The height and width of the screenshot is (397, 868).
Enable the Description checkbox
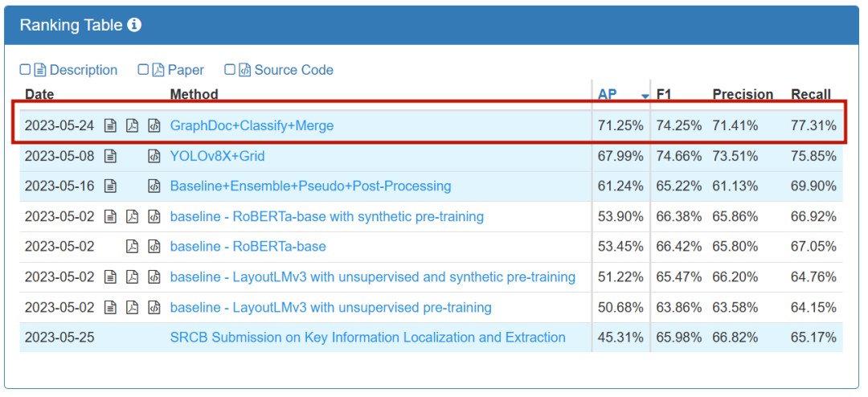(x=25, y=70)
